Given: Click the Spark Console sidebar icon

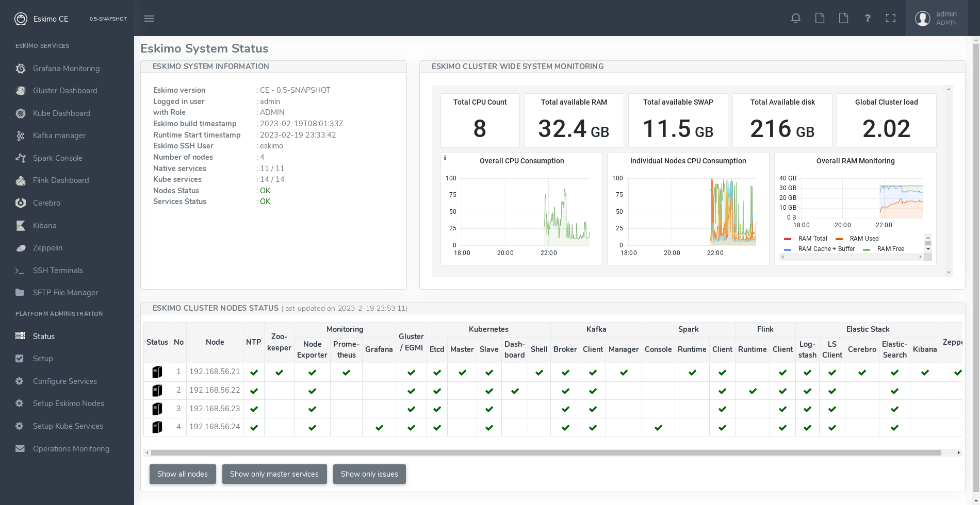Looking at the screenshot, I should (x=20, y=158).
